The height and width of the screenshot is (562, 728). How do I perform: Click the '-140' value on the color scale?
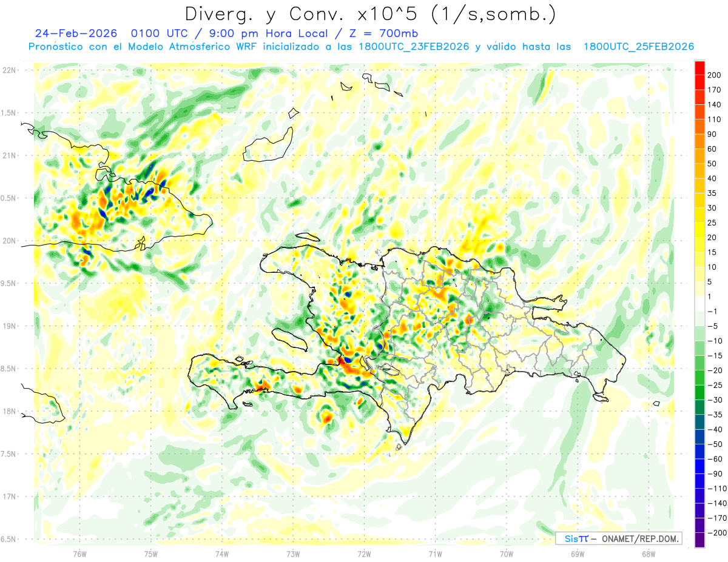pyautogui.click(x=718, y=503)
